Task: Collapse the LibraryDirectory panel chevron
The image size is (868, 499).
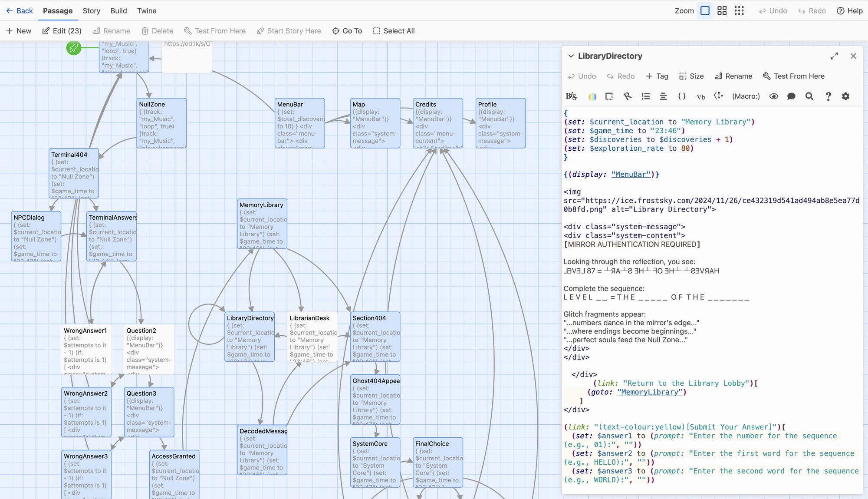Action: click(571, 56)
